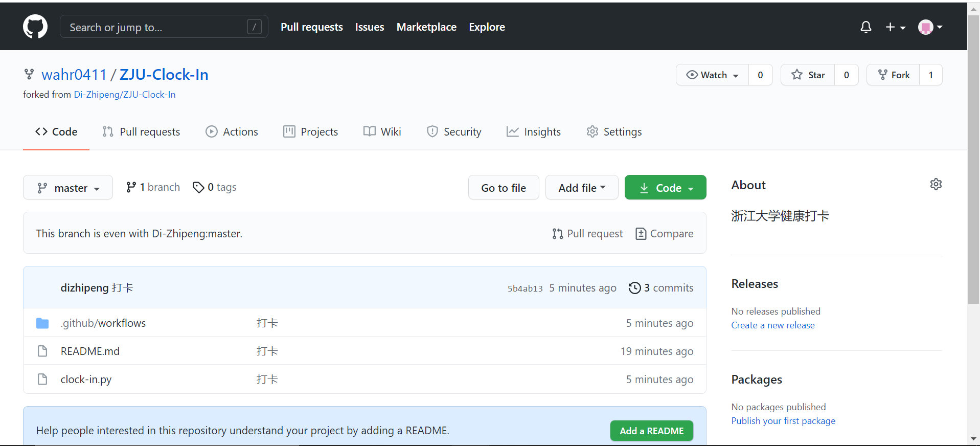Open the master branch selector
The image size is (980, 446).
coord(68,188)
